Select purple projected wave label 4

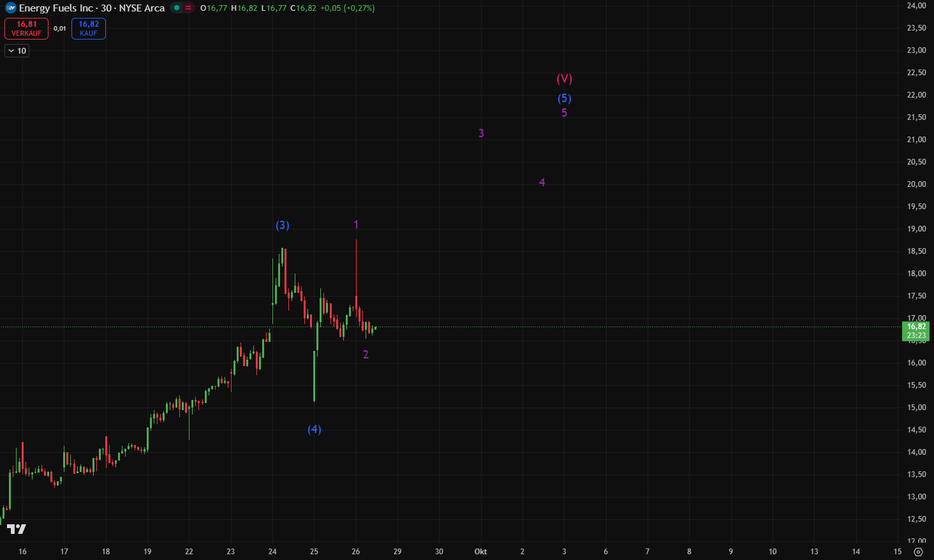[542, 182]
